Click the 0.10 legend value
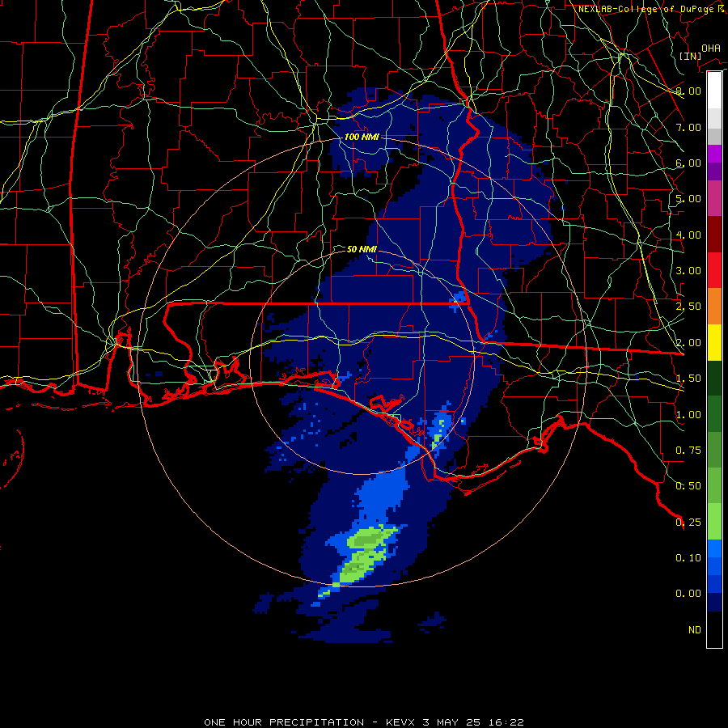This screenshot has height=728, width=728. coord(688,558)
